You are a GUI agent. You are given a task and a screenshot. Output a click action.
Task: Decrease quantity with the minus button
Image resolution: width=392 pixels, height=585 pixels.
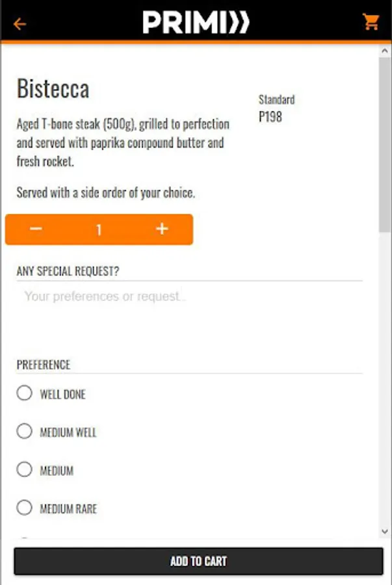coord(36,229)
